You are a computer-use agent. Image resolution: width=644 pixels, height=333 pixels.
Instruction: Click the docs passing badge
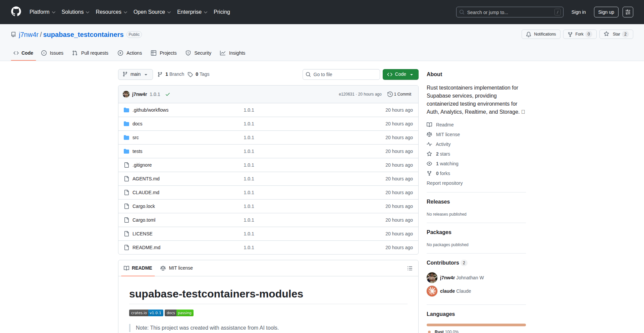(x=179, y=313)
